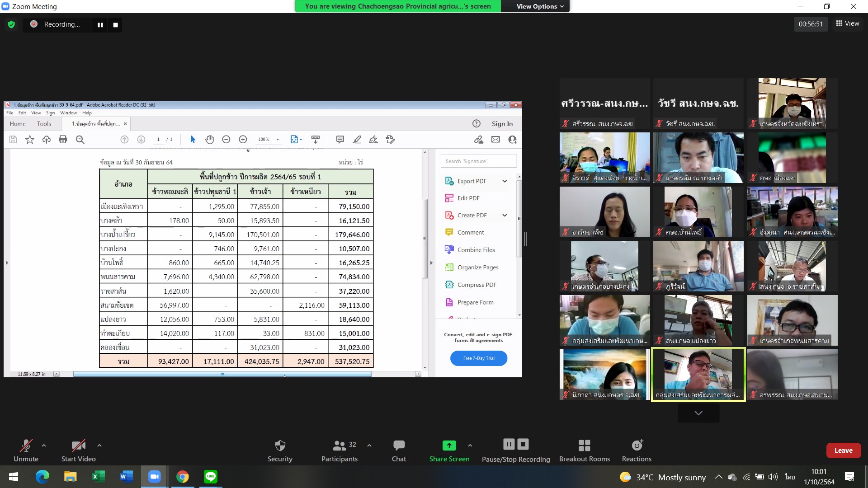Start Video camera toggle
This screenshot has height=488, width=868.
(x=78, y=446)
